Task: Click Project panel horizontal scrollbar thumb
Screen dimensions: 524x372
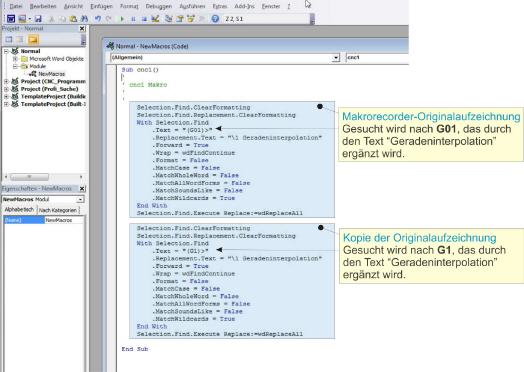Action: [x=29, y=176]
